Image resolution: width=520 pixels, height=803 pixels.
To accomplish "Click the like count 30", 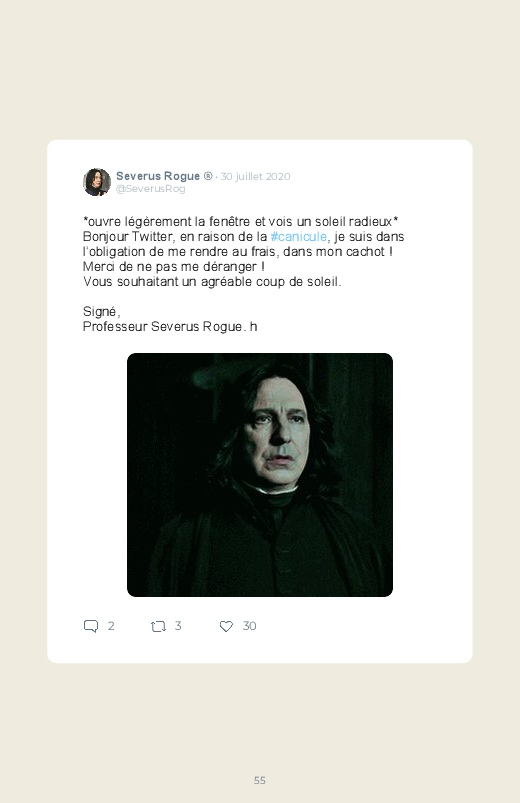I will (x=249, y=626).
